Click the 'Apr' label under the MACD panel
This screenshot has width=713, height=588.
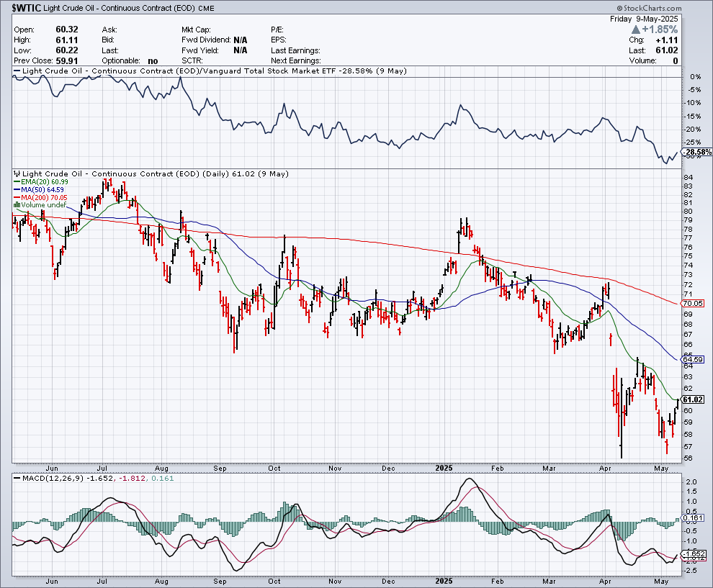[x=605, y=582]
